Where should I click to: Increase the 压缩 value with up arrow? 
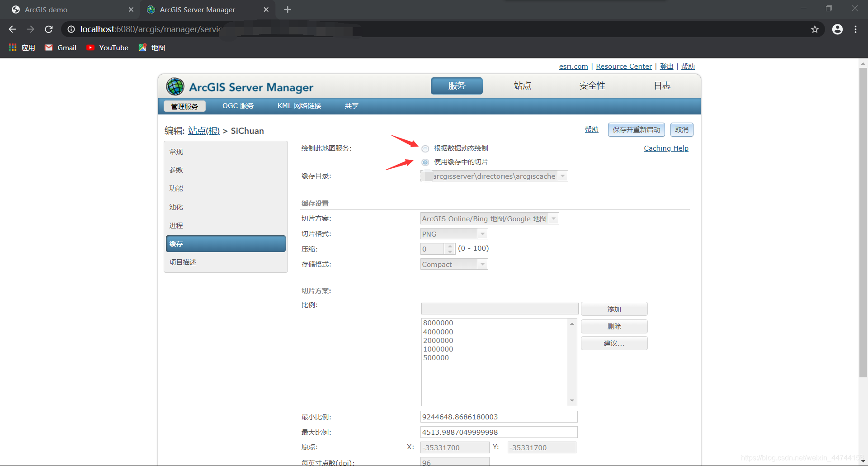(x=450, y=246)
